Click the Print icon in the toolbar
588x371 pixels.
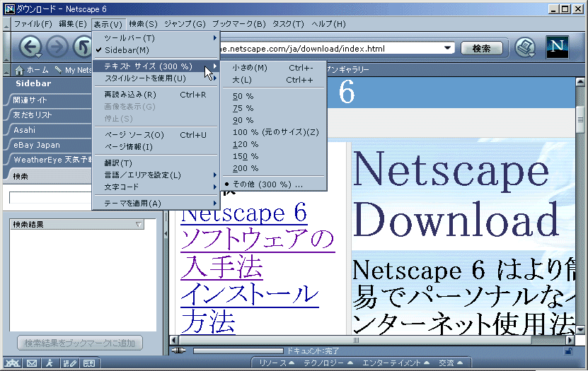click(525, 47)
